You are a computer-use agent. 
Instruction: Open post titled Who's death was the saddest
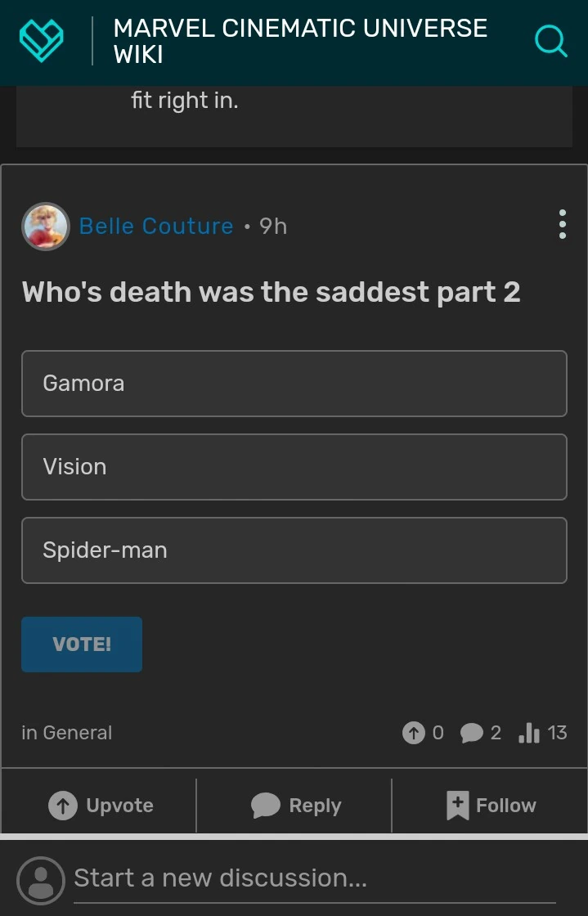coord(271,292)
